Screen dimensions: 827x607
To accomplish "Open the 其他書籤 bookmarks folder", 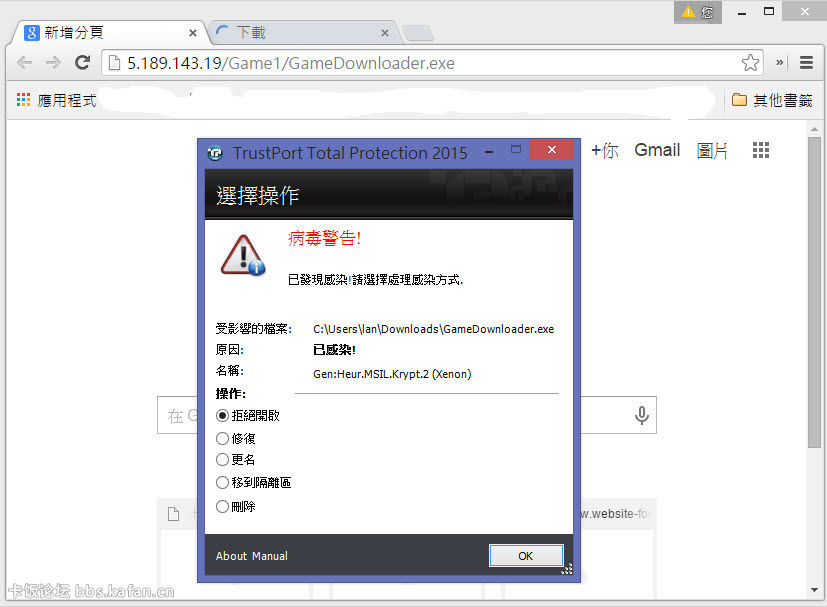I will coord(772,100).
